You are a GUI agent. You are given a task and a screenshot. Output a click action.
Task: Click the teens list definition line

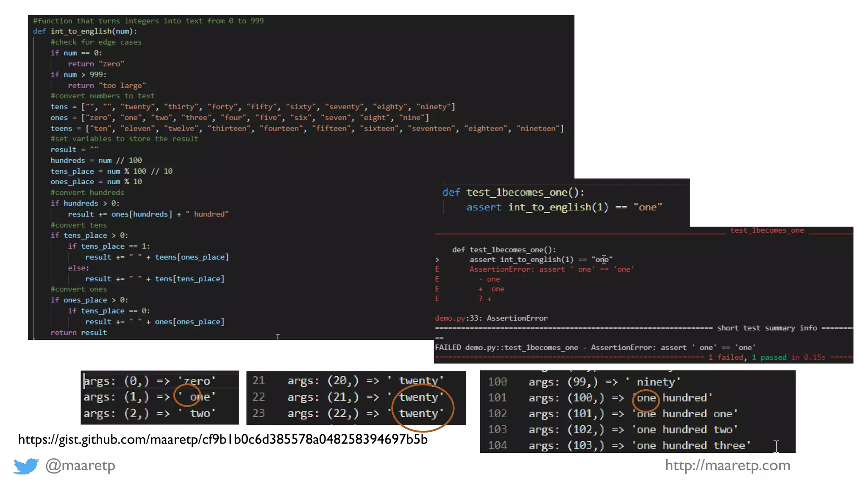coord(307,128)
